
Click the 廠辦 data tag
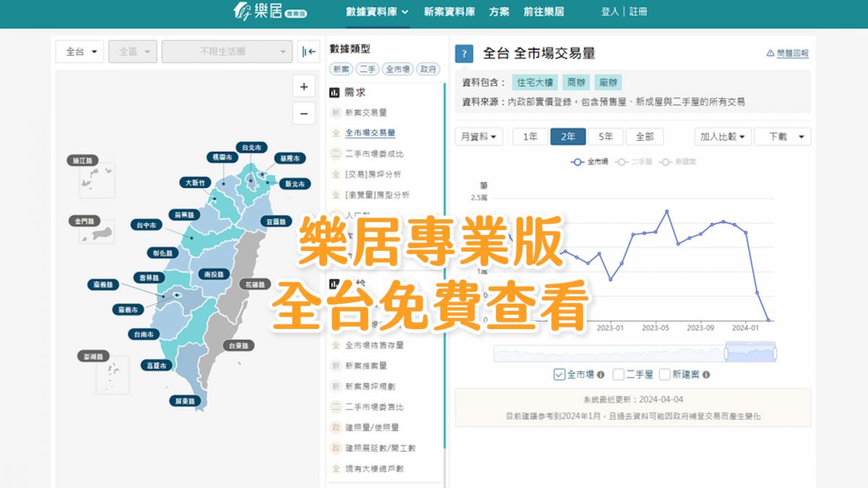609,82
